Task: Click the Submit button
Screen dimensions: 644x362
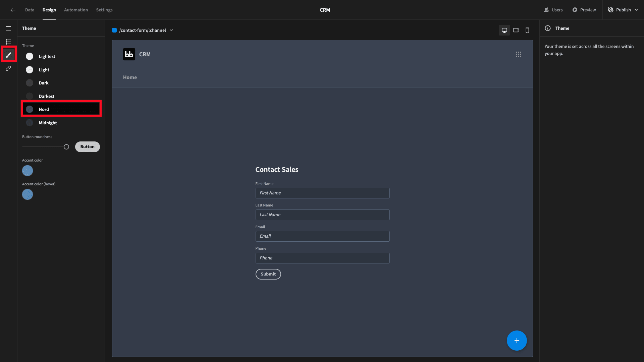Action: (268, 274)
